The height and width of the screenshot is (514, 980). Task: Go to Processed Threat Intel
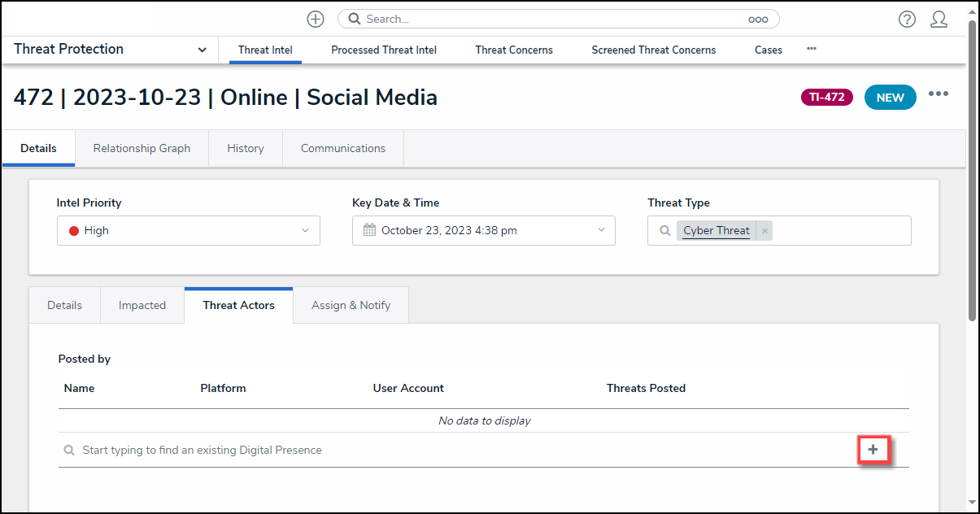[x=384, y=50]
